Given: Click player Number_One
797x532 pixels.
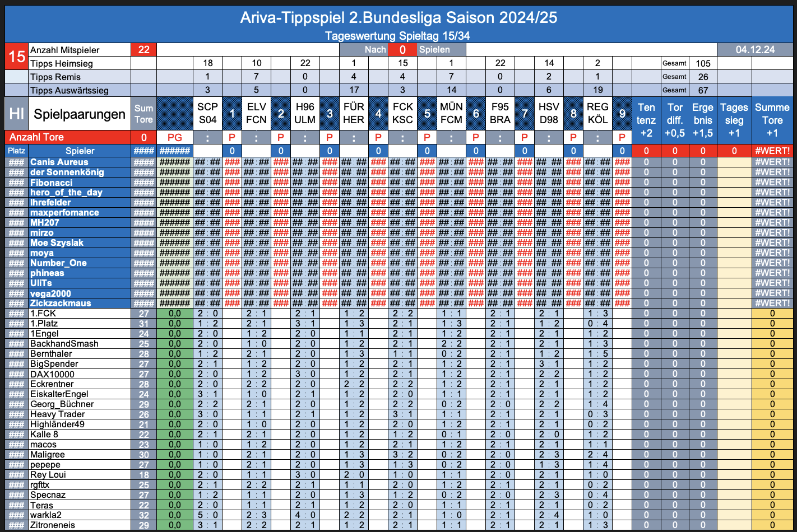Looking at the screenshot, I should [58, 263].
